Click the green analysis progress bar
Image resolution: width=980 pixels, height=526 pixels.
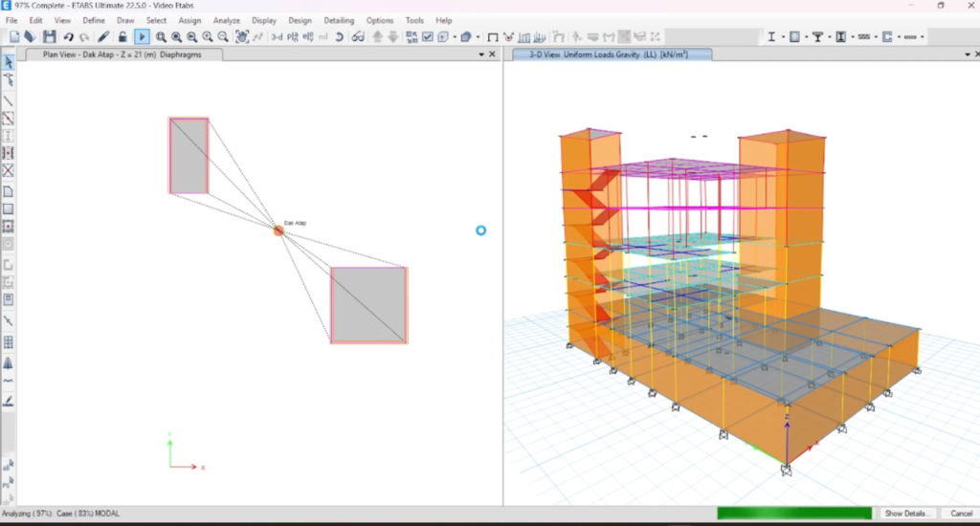pyautogui.click(x=794, y=514)
